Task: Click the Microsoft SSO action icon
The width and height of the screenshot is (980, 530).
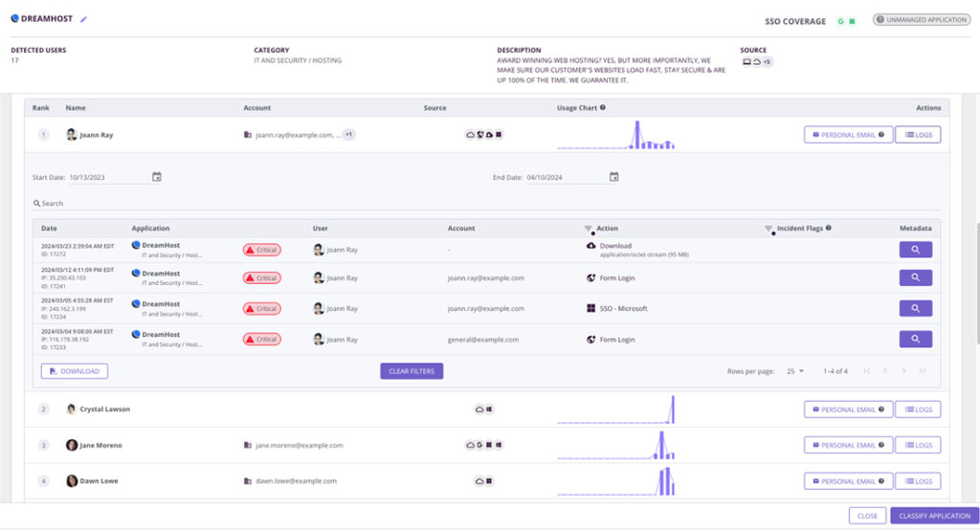Action: 590,308
